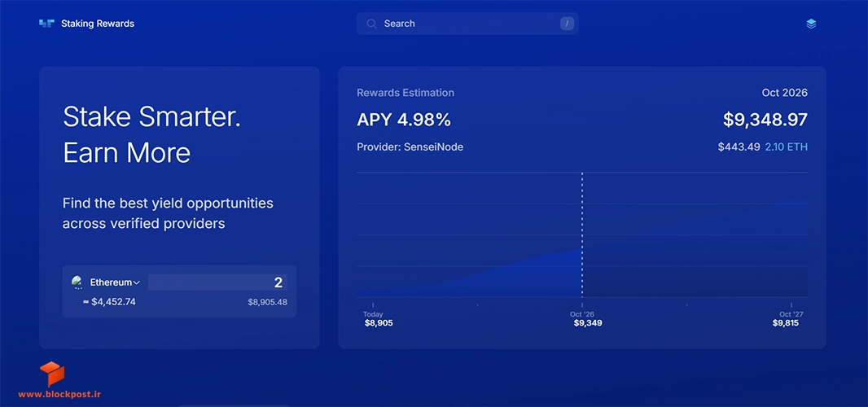Click the $9,349 chart value
The width and height of the screenshot is (868, 407).
[x=588, y=323]
